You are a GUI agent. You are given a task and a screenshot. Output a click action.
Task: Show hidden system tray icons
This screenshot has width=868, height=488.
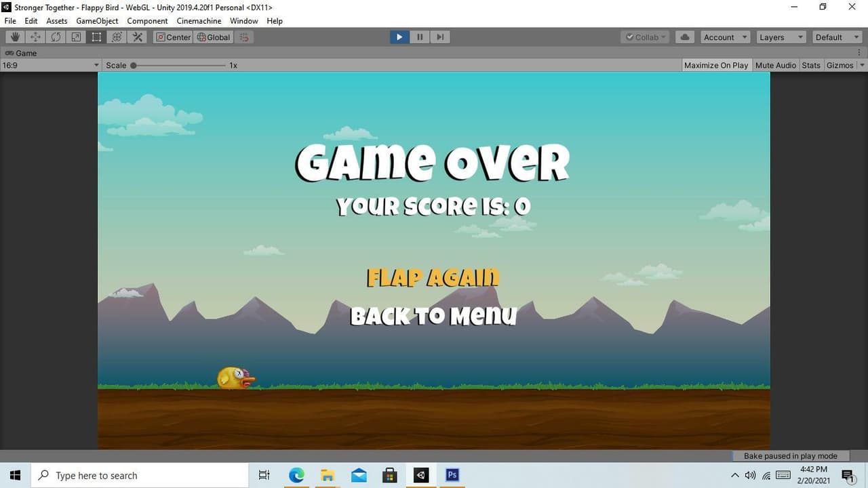click(734, 475)
